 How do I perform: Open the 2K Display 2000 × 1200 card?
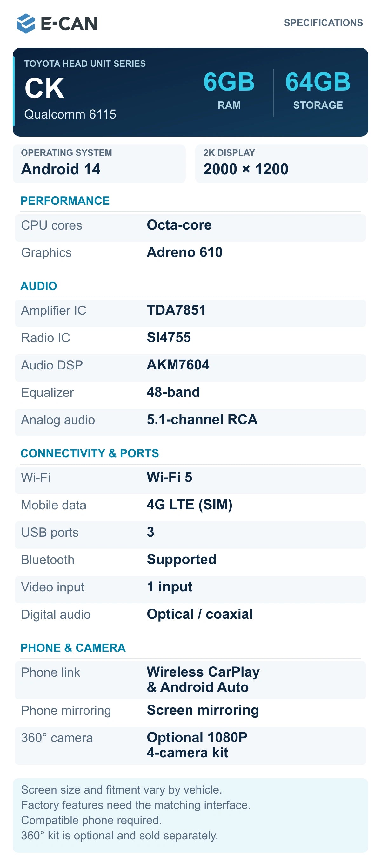[x=282, y=164]
